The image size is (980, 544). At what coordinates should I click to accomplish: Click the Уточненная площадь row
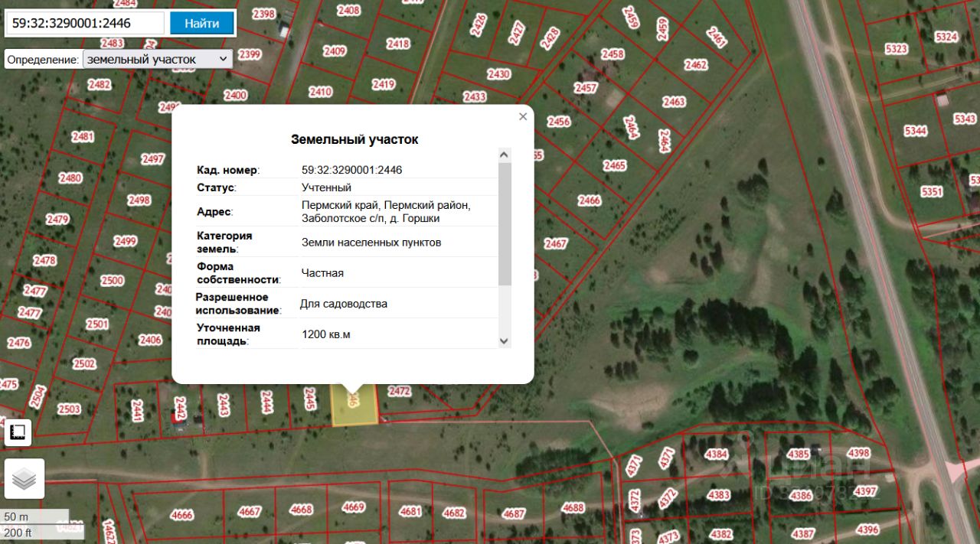pyautogui.click(x=347, y=334)
